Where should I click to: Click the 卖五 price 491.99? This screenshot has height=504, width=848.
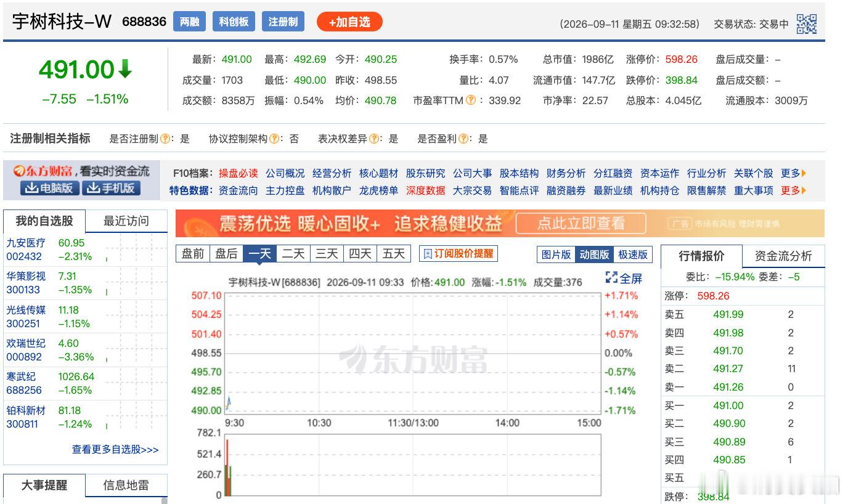tap(728, 314)
